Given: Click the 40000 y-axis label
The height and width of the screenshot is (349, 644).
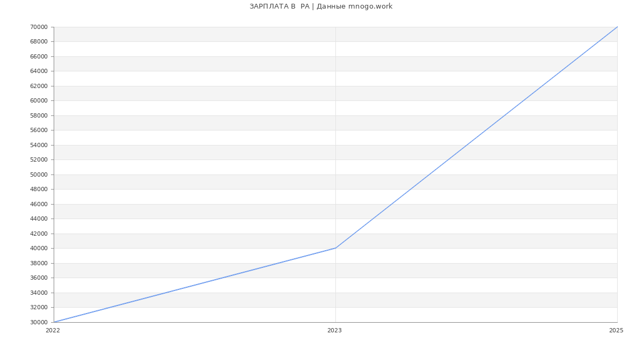Looking at the screenshot, I should pos(39,248).
